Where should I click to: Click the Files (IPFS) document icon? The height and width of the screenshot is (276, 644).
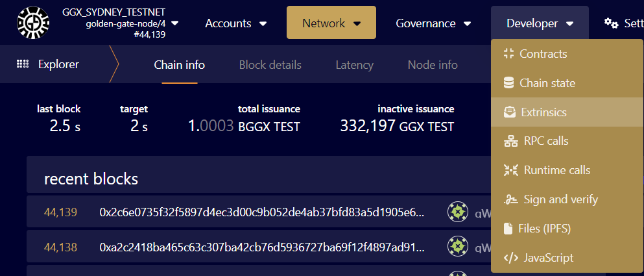pos(508,229)
